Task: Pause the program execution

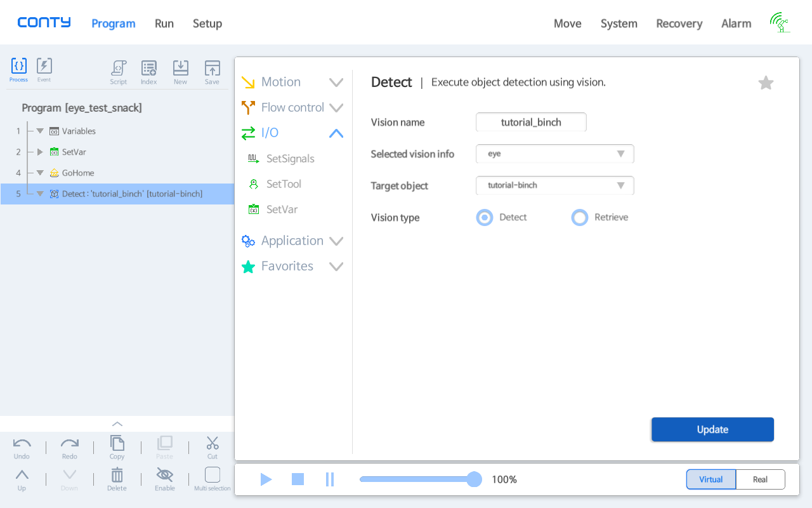Action: [x=330, y=479]
